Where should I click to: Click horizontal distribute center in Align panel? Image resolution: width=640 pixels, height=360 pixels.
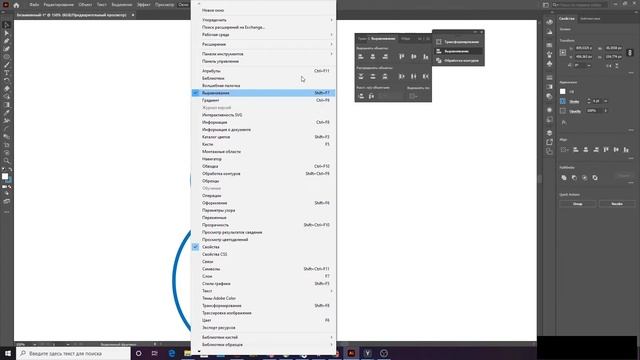(x=414, y=76)
